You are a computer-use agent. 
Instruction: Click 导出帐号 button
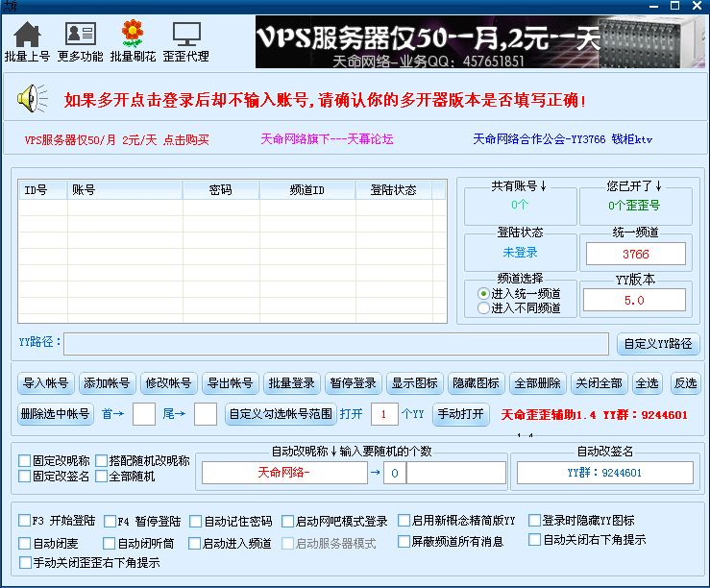pyautogui.click(x=230, y=383)
